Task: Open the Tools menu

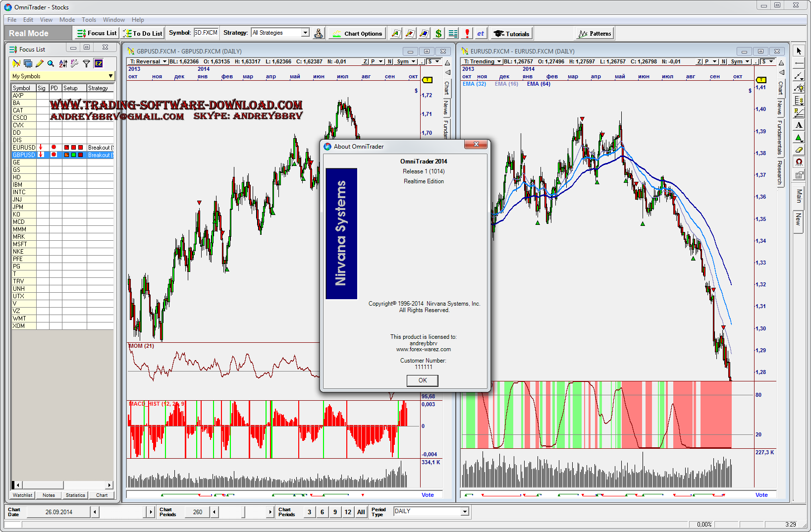Action: tap(89, 20)
